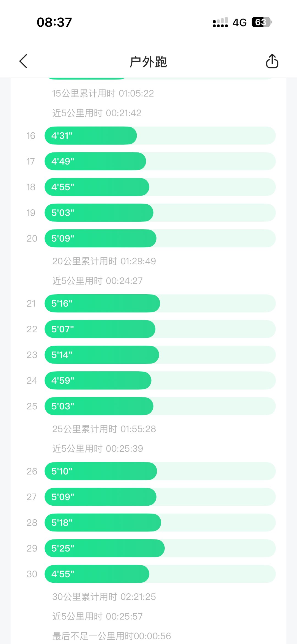Select kilometer 17 pace bar 4'49"

click(x=95, y=161)
